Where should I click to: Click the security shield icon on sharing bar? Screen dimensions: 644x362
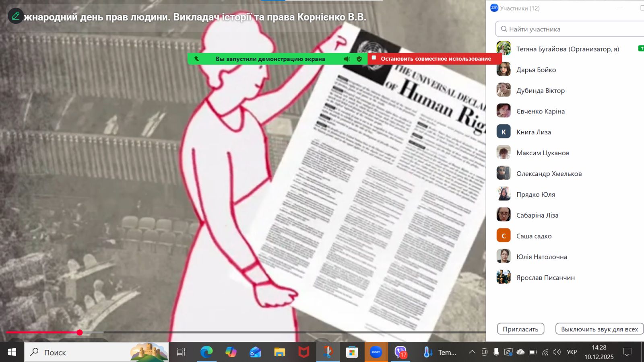coord(359,59)
